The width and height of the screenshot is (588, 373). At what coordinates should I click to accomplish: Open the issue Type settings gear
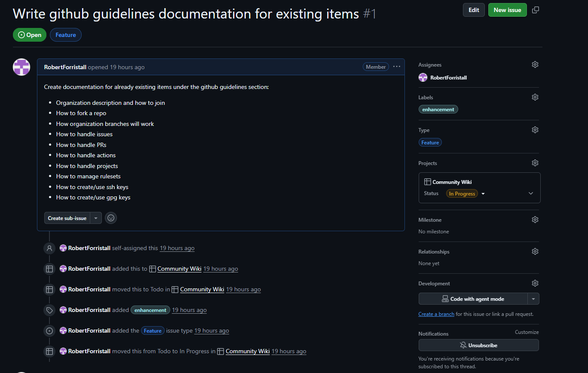(x=535, y=129)
